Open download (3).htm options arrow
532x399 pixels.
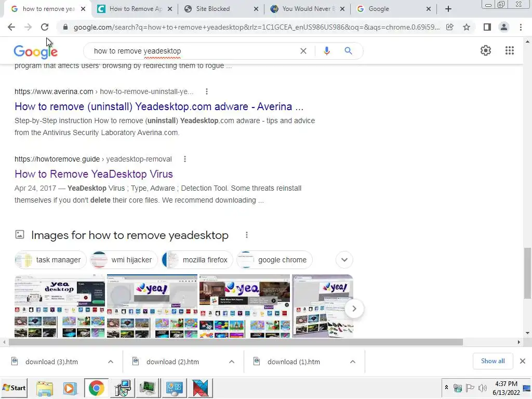tap(111, 362)
